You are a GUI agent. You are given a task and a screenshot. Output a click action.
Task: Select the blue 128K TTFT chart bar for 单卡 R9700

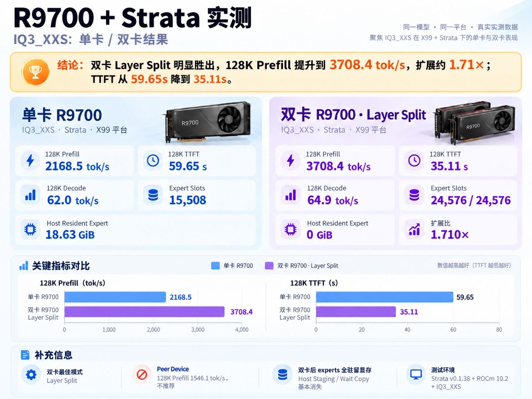[385, 297]
